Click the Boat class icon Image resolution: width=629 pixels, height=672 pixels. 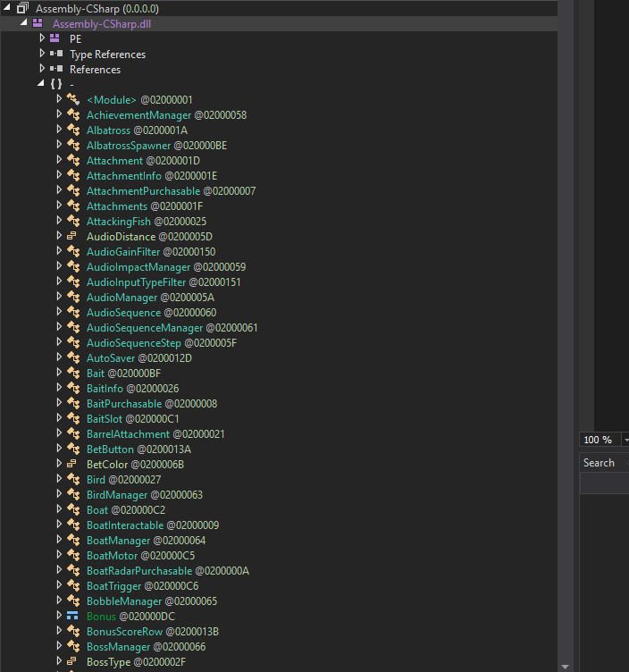coord(73,509)
